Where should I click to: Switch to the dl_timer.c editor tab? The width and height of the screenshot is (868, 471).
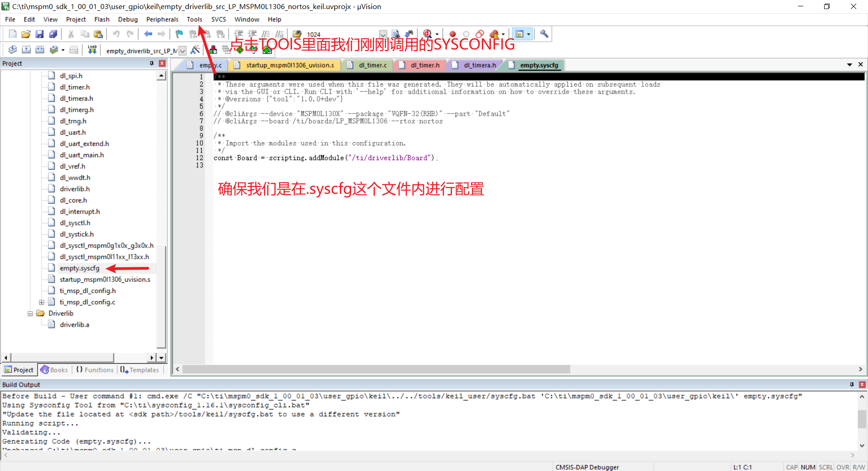point(373,65)
